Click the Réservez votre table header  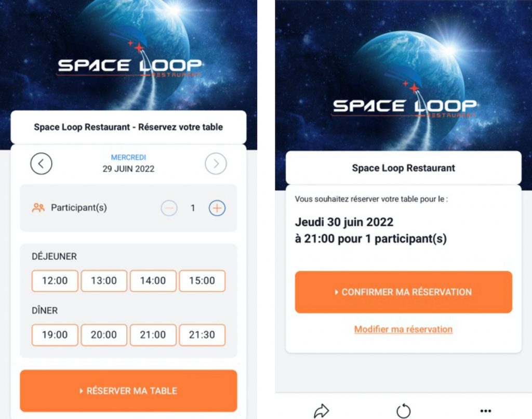(128, 126)
